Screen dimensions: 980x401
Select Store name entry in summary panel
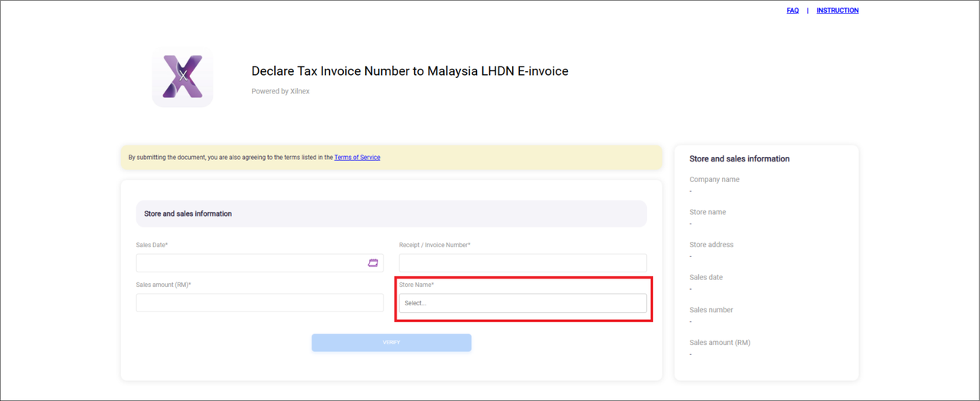tap(707, 212)
